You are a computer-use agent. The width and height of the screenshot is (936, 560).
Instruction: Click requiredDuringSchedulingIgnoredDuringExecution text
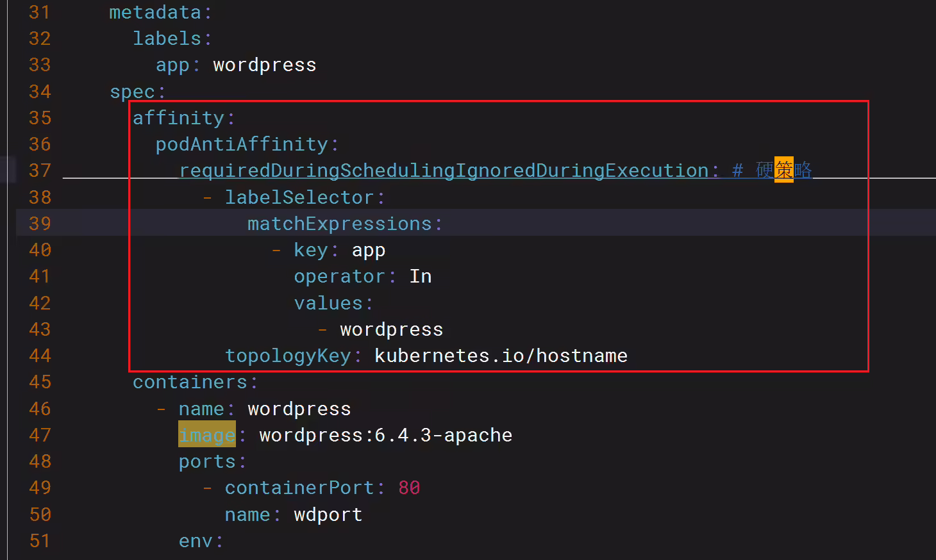click(x=444, y=170)
